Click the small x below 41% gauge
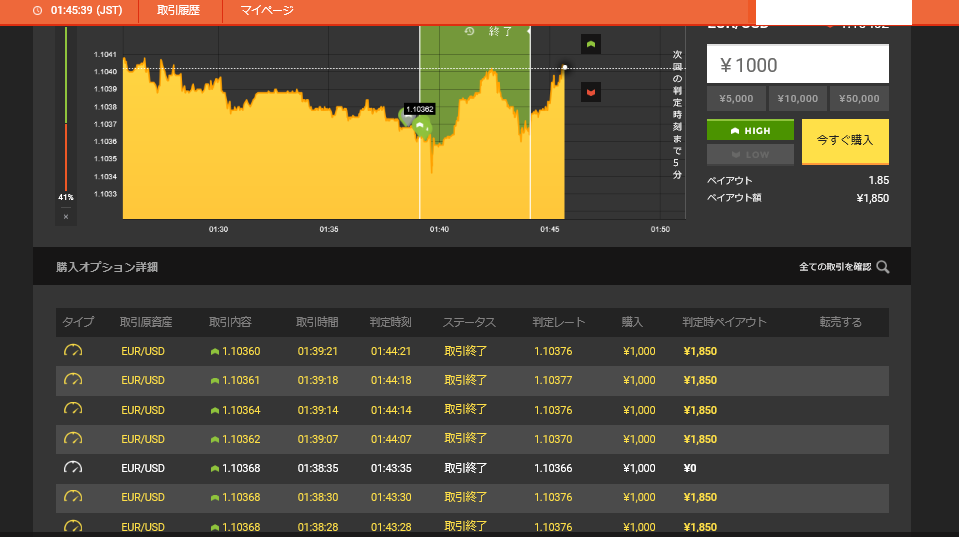This screenshot has width=959, height=537. pos(66,216)
